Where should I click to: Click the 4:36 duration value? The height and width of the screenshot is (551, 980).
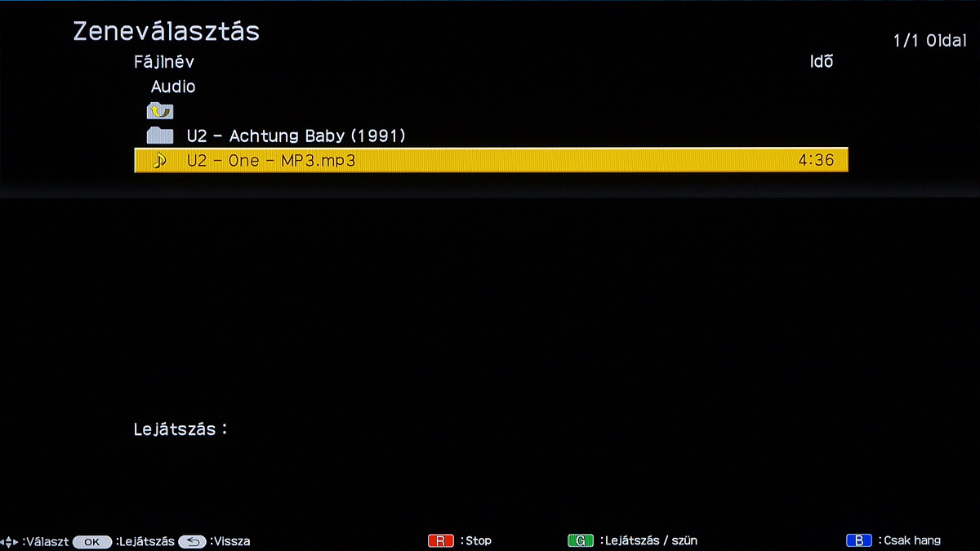point(816,160)
